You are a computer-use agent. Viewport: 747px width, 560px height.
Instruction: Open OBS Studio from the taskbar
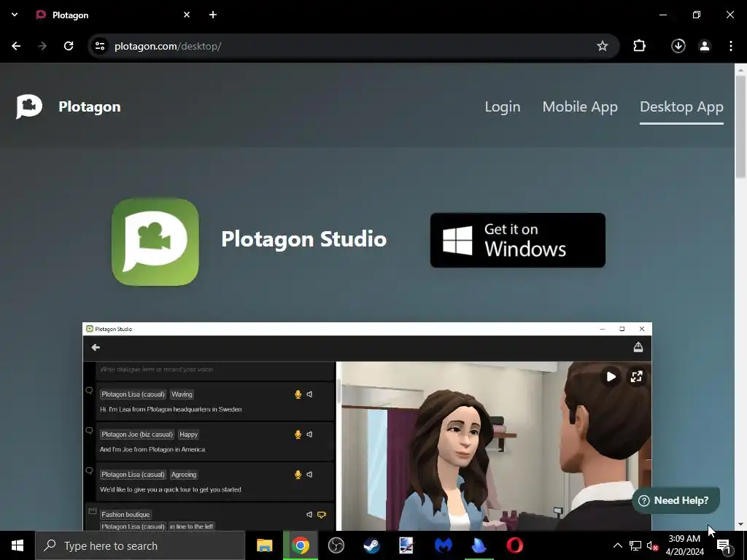[336, 545]
